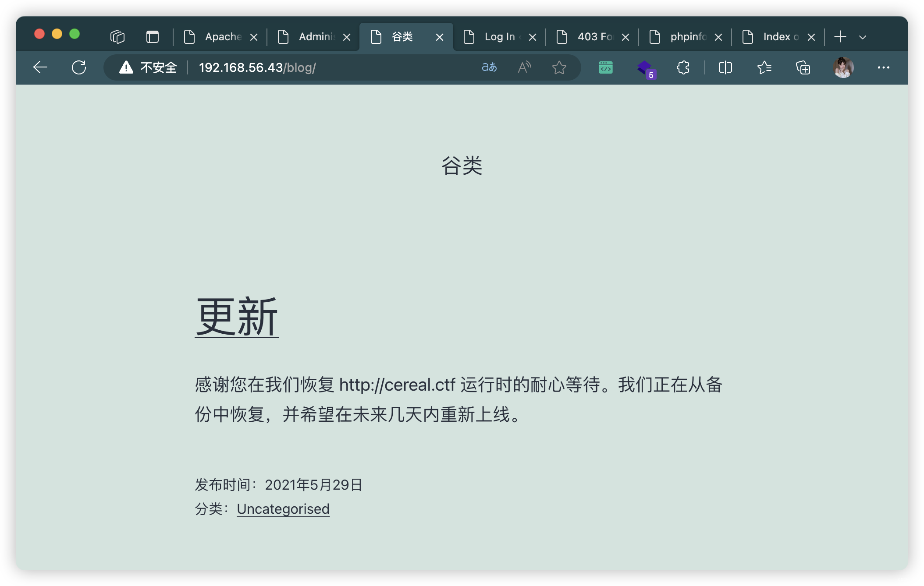Reload the current page
This screenshot has width=924, height=586.
(x=79, y=67)
